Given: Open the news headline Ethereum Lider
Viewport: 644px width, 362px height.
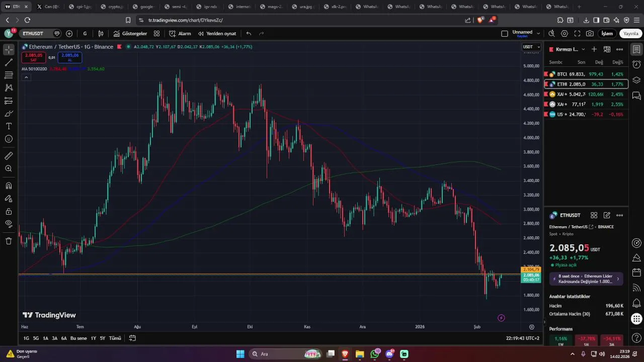Looking at the screenshot, I should [587, 279].
